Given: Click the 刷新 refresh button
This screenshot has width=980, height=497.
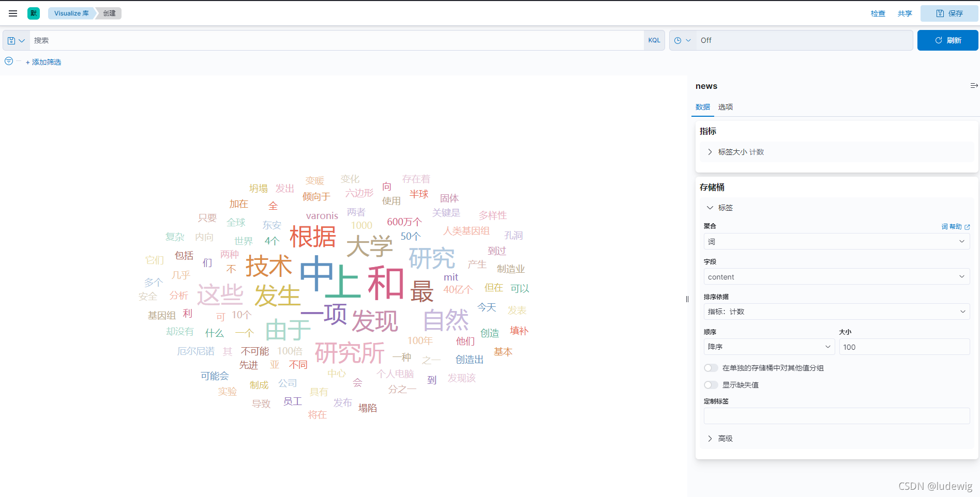Looking at the screenshot, I should coord(947,40).
